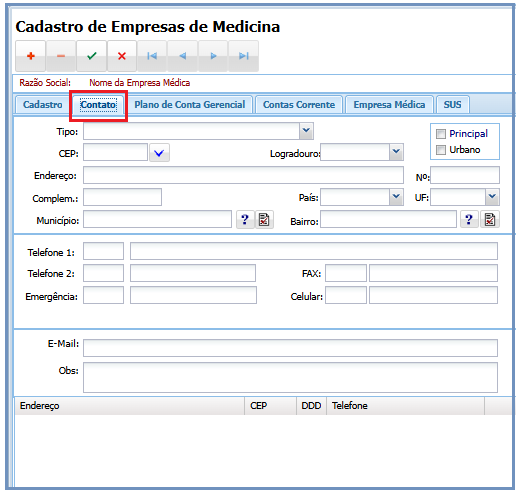The width and height of the screenshot is (524, 496).
Task: Toggle the Urbano checkbox
Action: tap(441, 150)
